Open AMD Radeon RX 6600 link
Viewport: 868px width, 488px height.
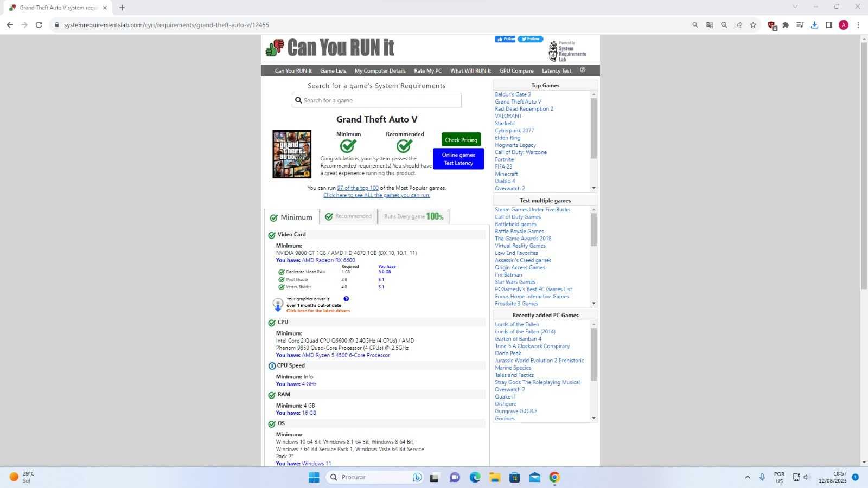click(329, 260)
